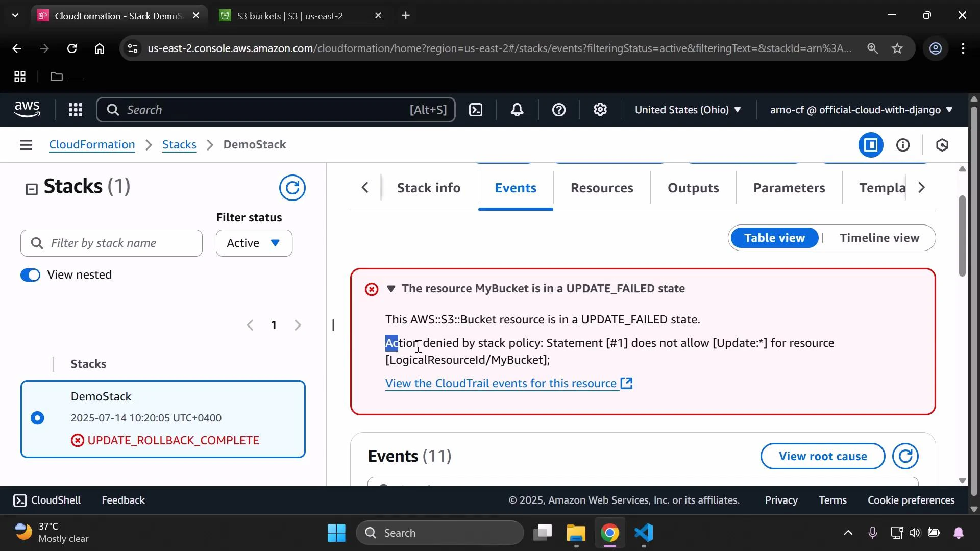Refresh the stacks list
Image resolution: width=980 pixels, height=551 pixels.
pyautogui.click(x=292, y=188)
